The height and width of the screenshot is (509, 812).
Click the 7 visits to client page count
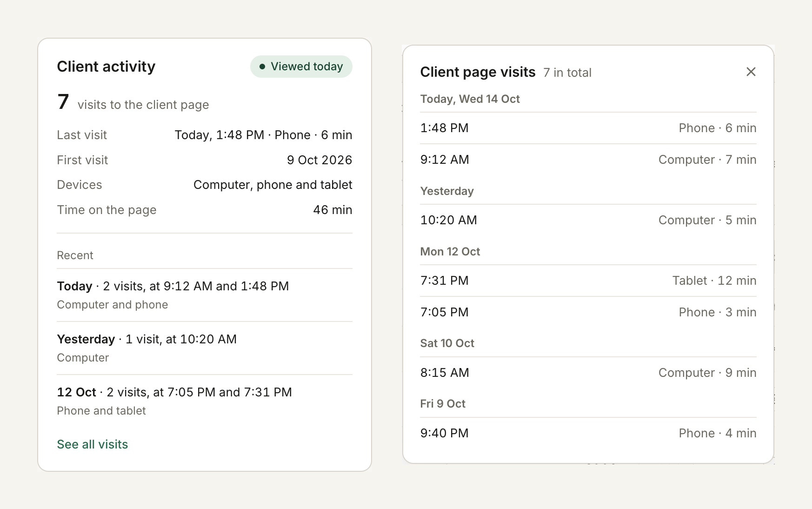click(133, 102)
